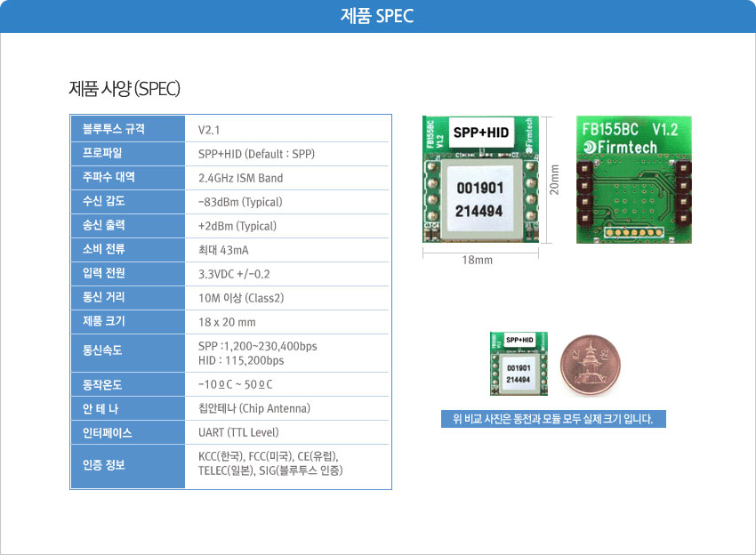Click the -83dBm (Typical) value

[x=240, y=202]
